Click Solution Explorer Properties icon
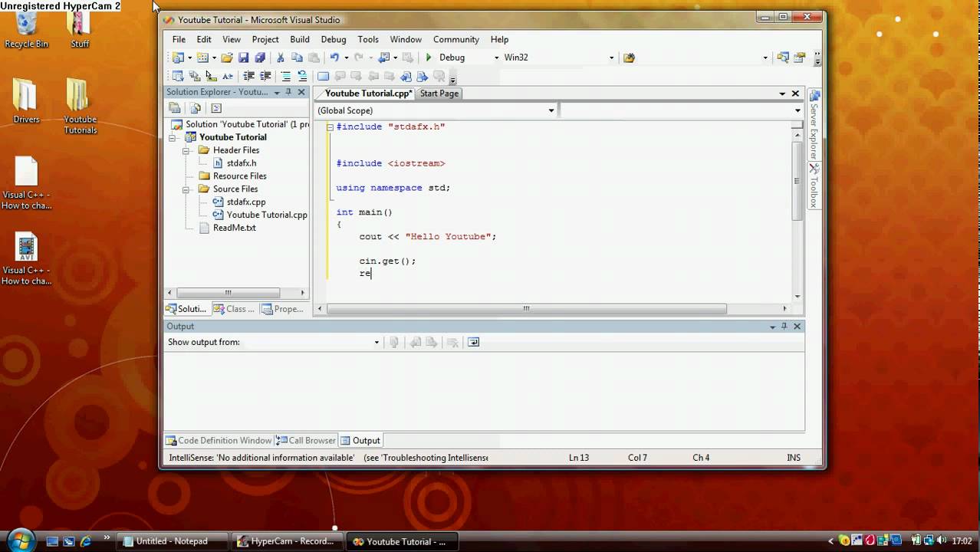This screenshot has height=552, width=980. coord(175,108)
